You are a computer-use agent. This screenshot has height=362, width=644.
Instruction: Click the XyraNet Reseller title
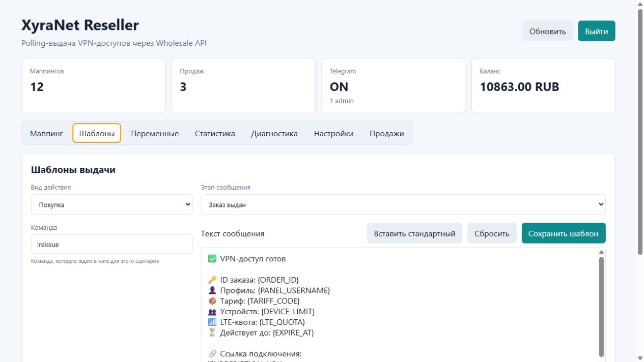80,25
